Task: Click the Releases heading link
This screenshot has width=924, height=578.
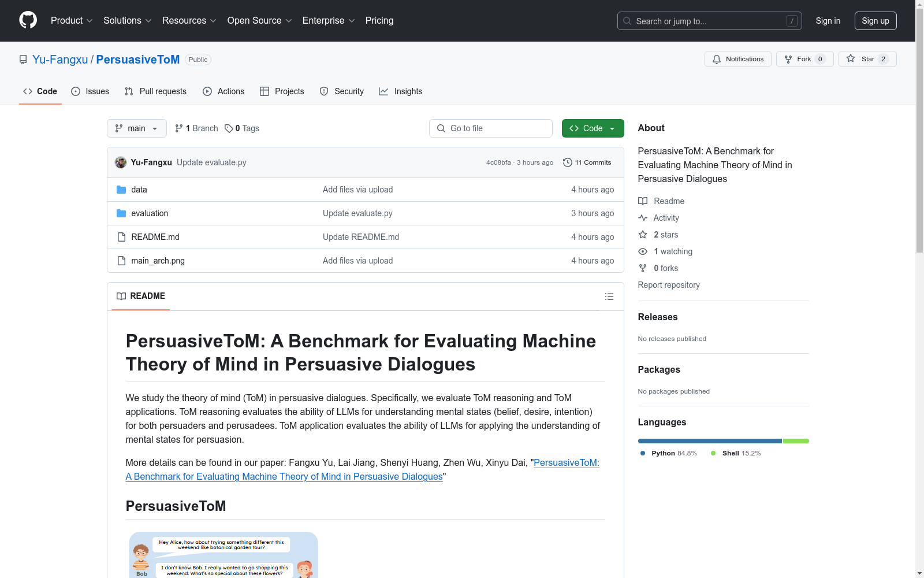Action: click(658, 317)
